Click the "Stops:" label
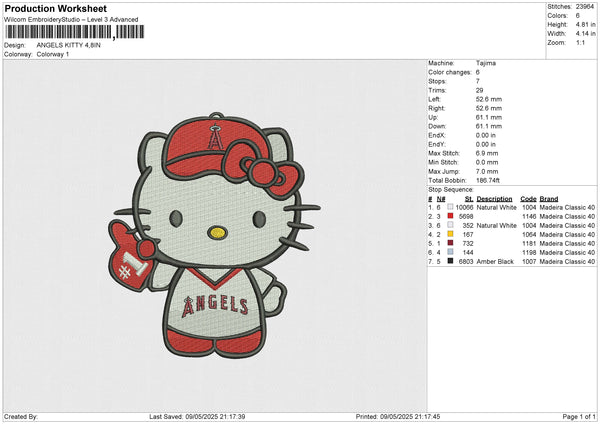Image resolution: width=600 pixels, height=424 pixels. click(437, 81)
